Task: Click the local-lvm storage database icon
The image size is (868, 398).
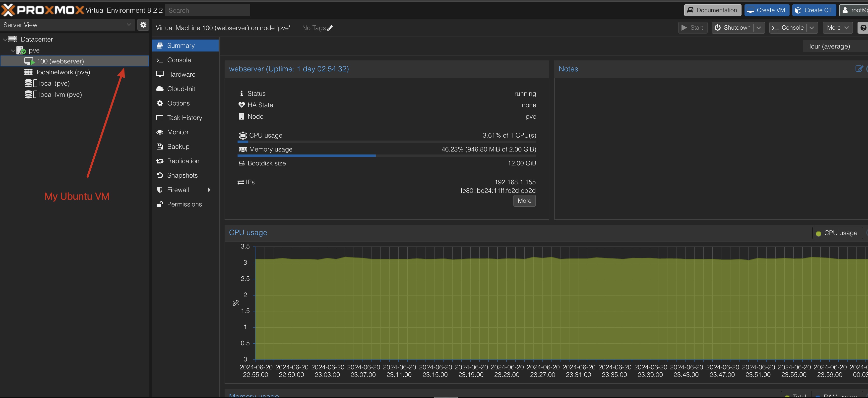Action: pos(28,94)
